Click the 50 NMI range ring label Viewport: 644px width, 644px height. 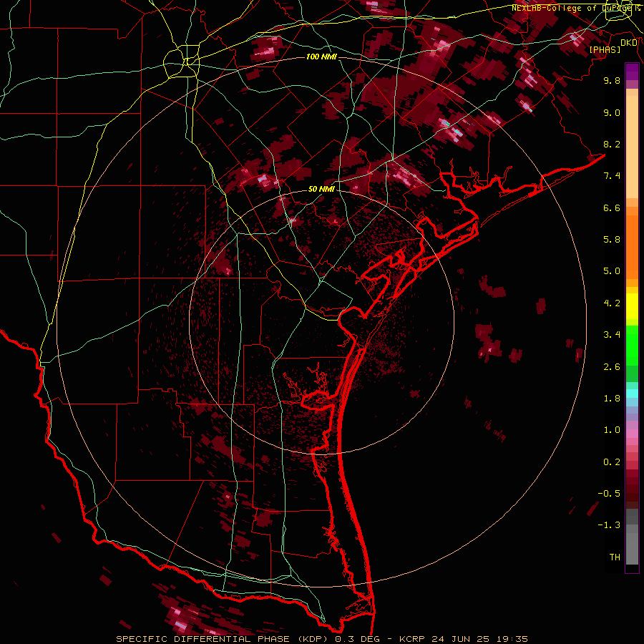pos(321,189)
